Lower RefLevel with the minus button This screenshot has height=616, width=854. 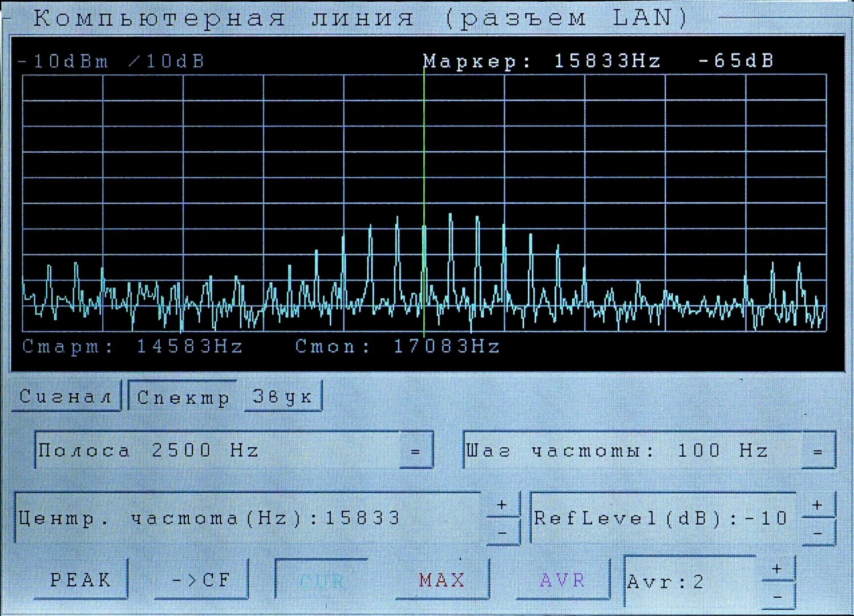pyautogui.click(x=817, y=533)
